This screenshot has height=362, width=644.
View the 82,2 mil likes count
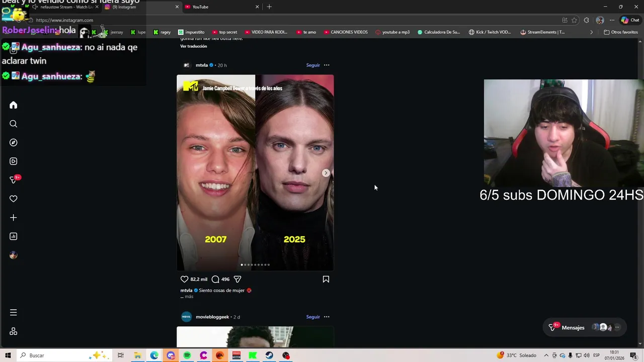pos(199,279)
